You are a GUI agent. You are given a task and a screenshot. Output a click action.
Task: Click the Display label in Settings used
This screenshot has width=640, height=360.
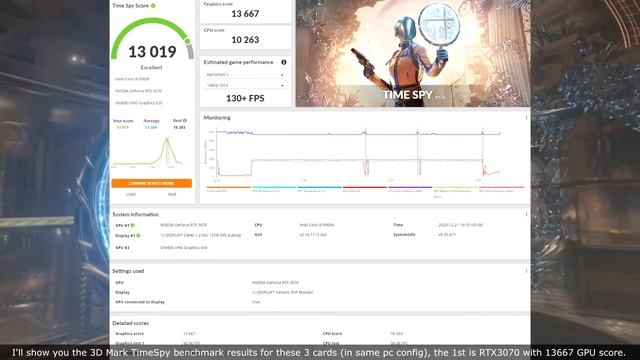(x=122, y=292)
